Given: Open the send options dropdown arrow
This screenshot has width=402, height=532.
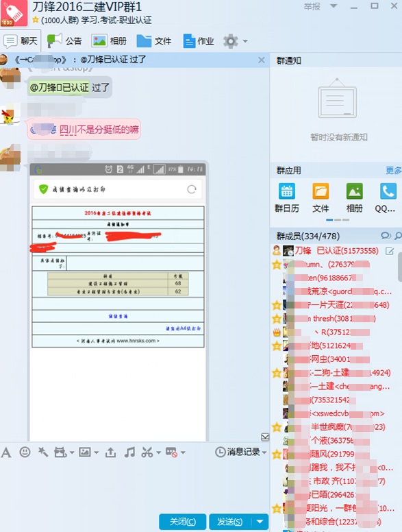Looking at the screenshot, I should tap(260, 522).
